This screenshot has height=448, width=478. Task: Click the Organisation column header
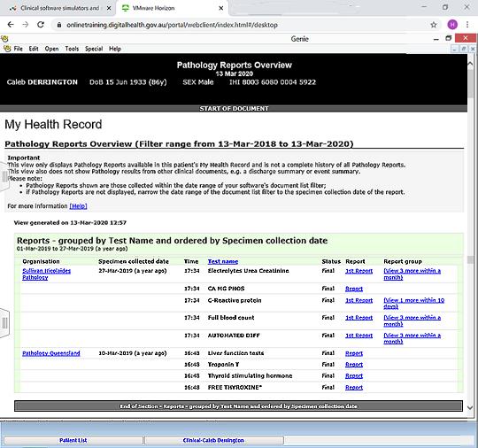tap(41, 261)
